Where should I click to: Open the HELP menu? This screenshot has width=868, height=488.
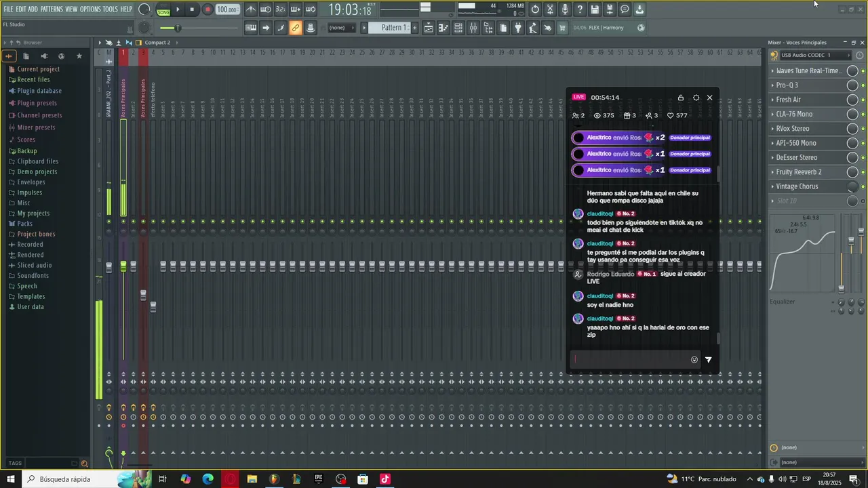[127, 9]
